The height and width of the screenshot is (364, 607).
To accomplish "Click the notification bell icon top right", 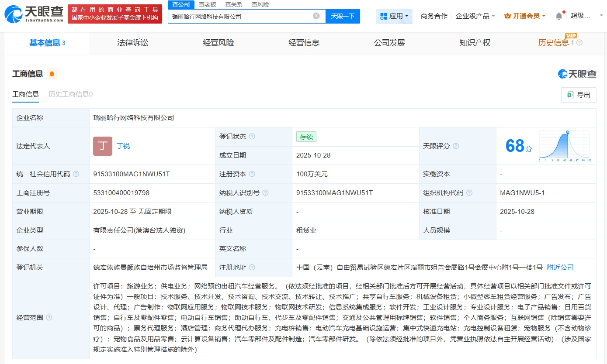I will 558,15.
